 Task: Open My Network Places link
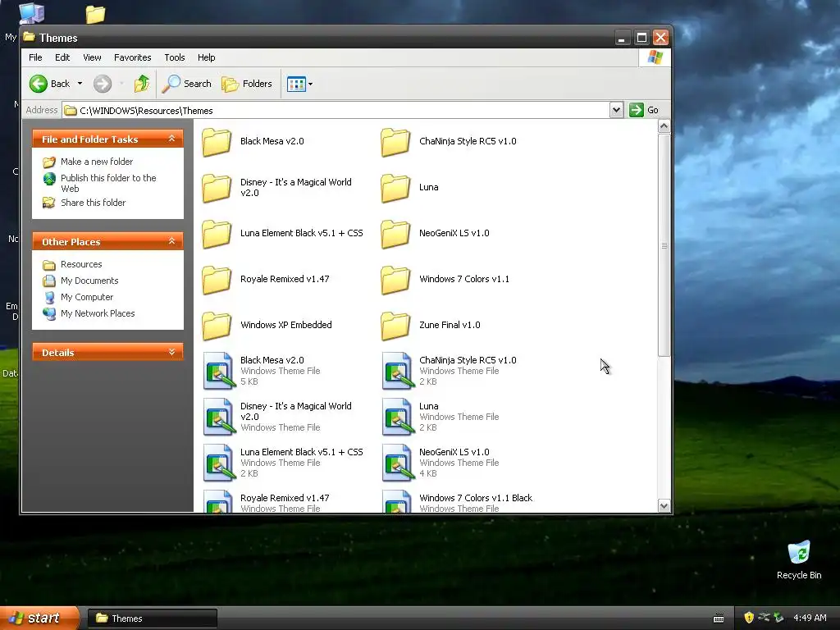tap(98, 313)
